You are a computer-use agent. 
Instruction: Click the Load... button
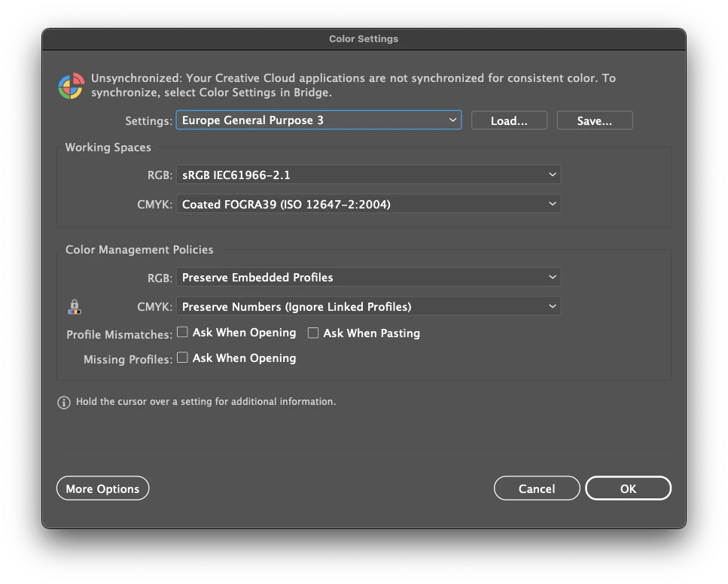pos(510,120)
